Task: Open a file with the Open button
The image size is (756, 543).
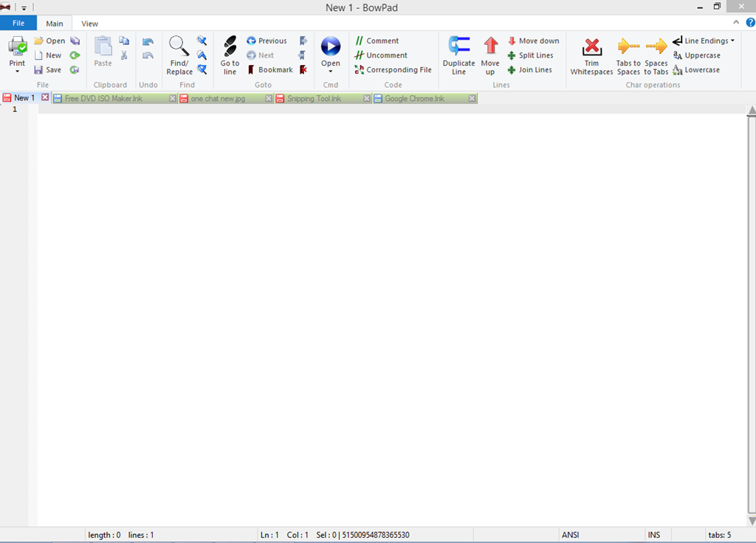Action: pos(49,41)
